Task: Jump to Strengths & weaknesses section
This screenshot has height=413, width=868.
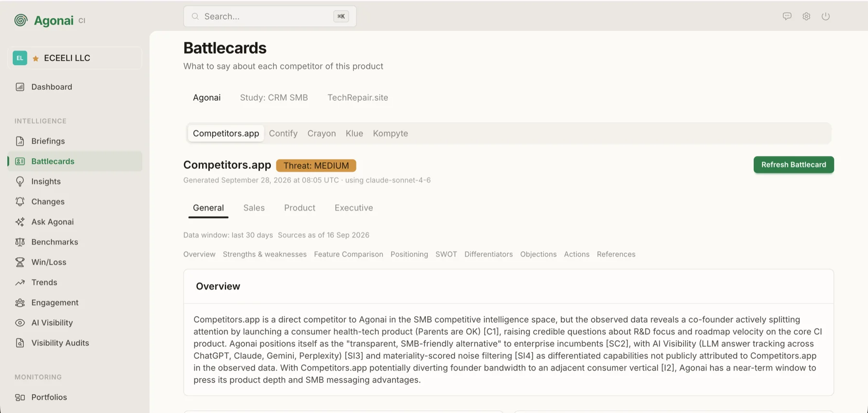Action: [265, 254]
